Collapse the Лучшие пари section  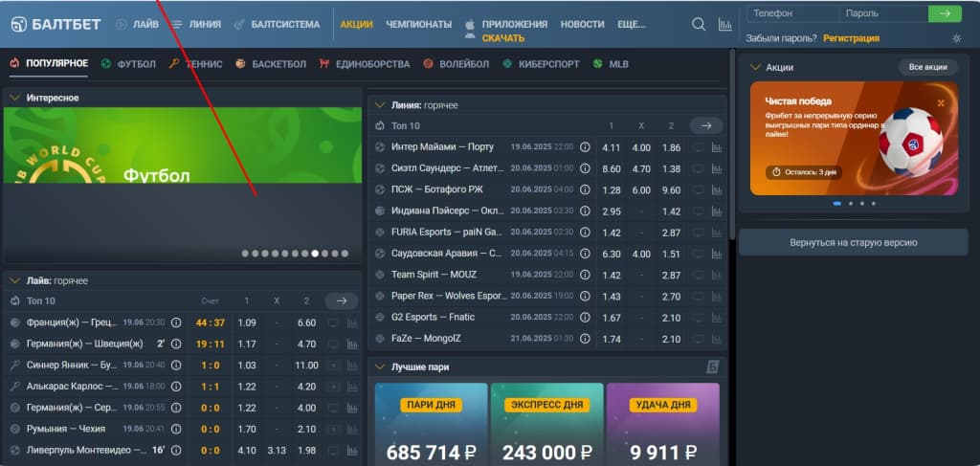[x=379, y=367]
